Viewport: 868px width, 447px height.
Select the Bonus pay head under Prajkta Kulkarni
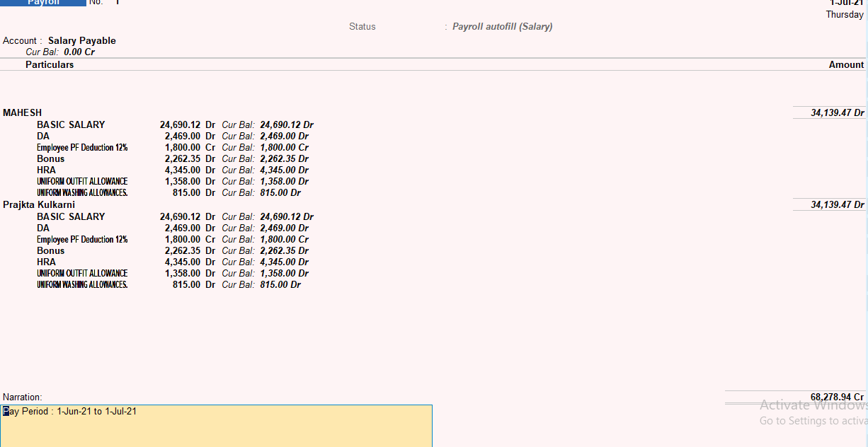click(x=49, y=250)
